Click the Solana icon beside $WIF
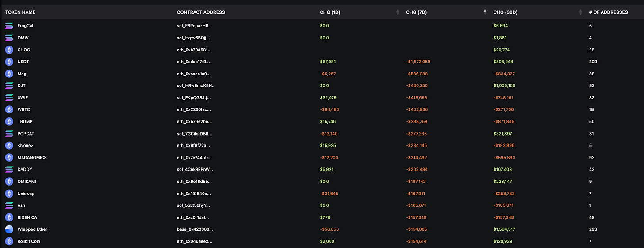 click(9, 97)
